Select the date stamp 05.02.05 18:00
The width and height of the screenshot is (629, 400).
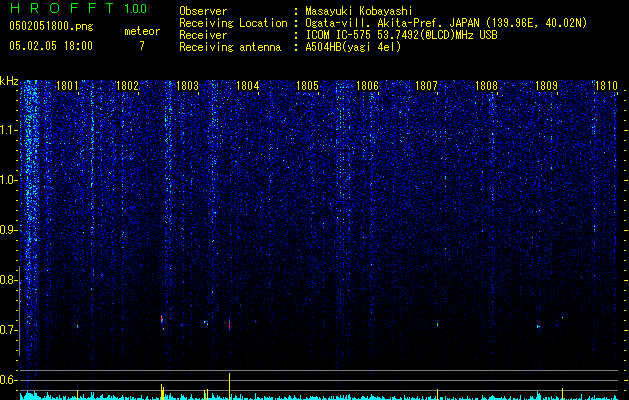coord(51,46)
